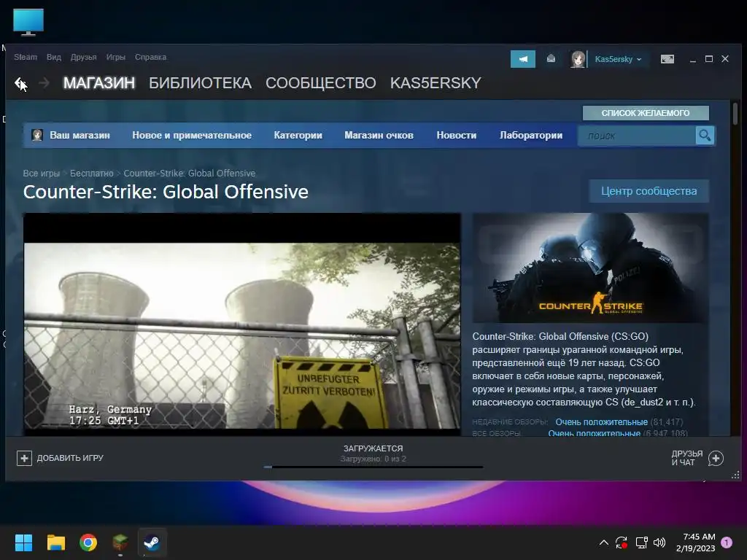
Task: Click the Counter-Strike header image
Action: point(589,268)
